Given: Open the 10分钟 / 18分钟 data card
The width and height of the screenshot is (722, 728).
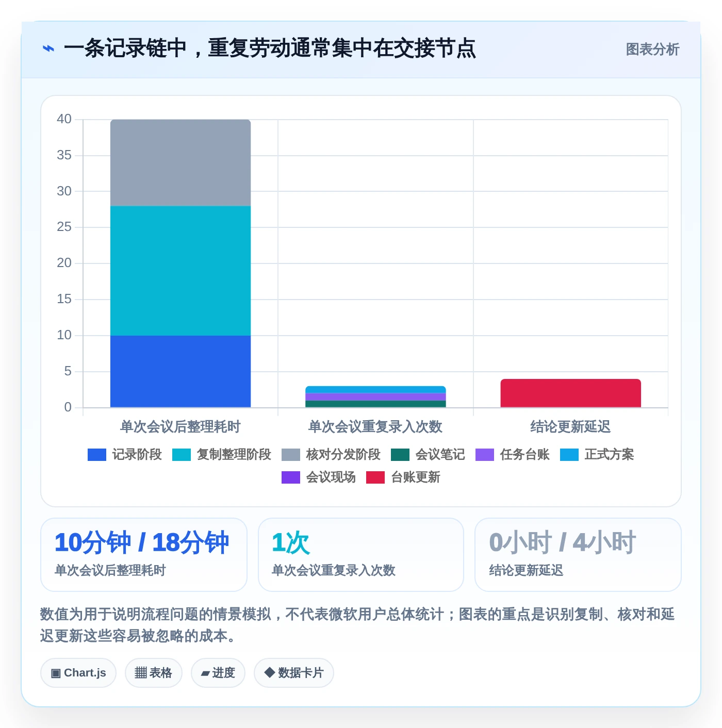Looking at the screenshot, I should [144, 555].
